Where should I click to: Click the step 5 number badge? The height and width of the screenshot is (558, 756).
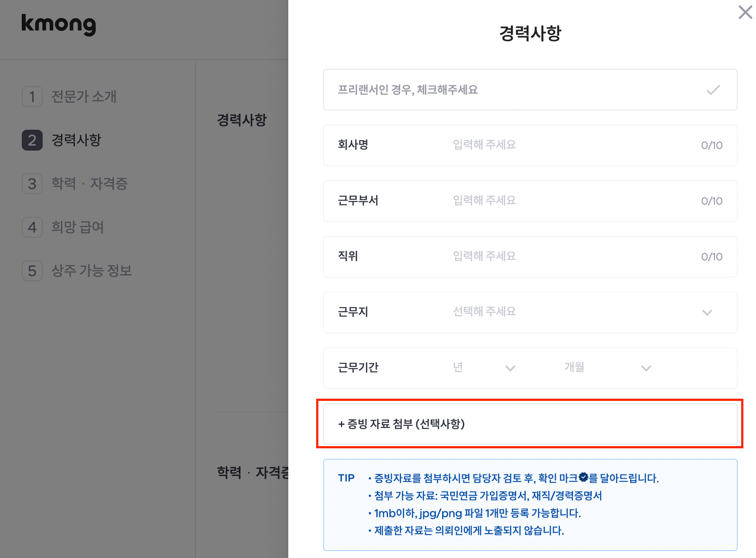pos(32,271)
